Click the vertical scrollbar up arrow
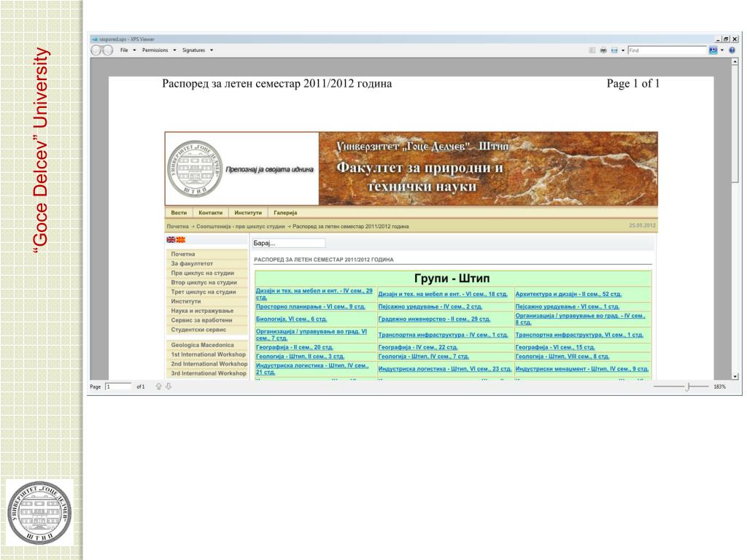 (735, 62)
